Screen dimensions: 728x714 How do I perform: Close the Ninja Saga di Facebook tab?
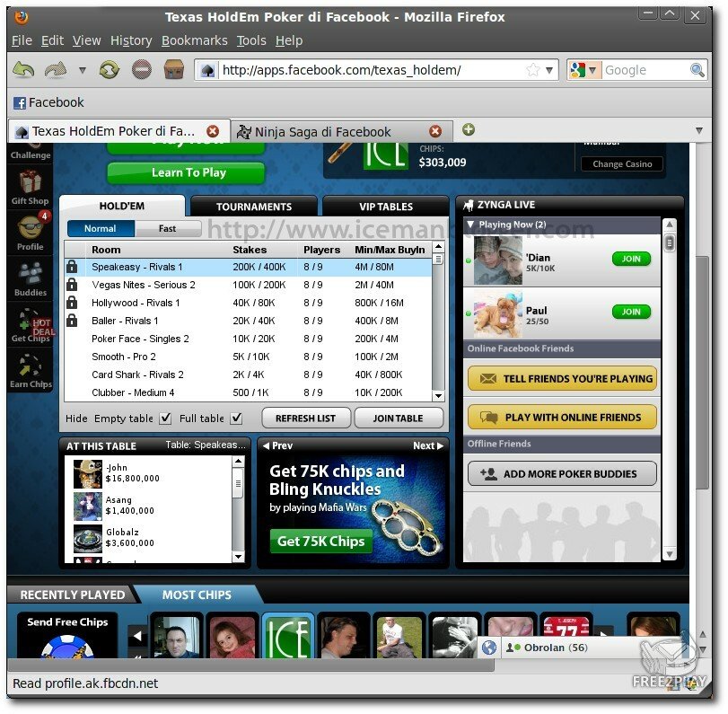pyautogui.click(x=435, y=131)
